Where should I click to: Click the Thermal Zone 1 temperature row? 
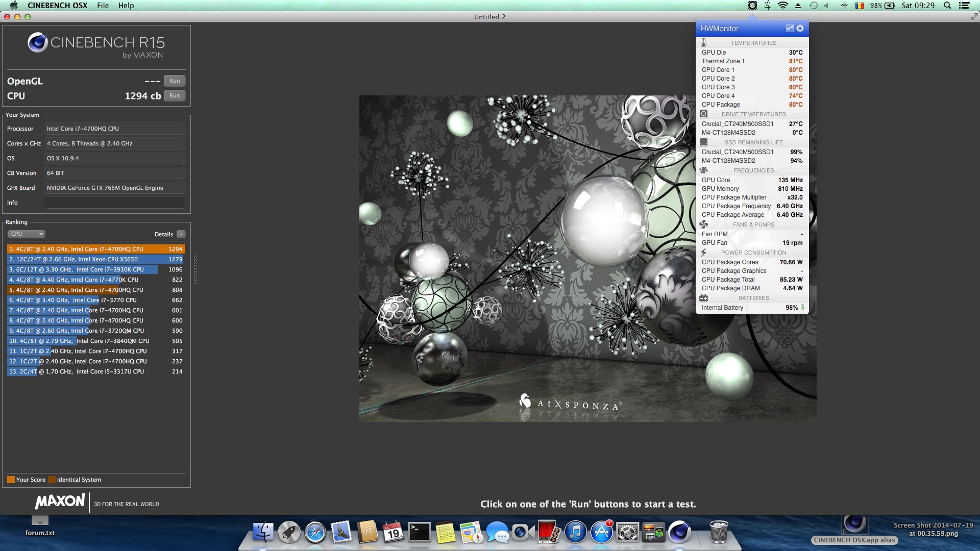coord(752,61)
